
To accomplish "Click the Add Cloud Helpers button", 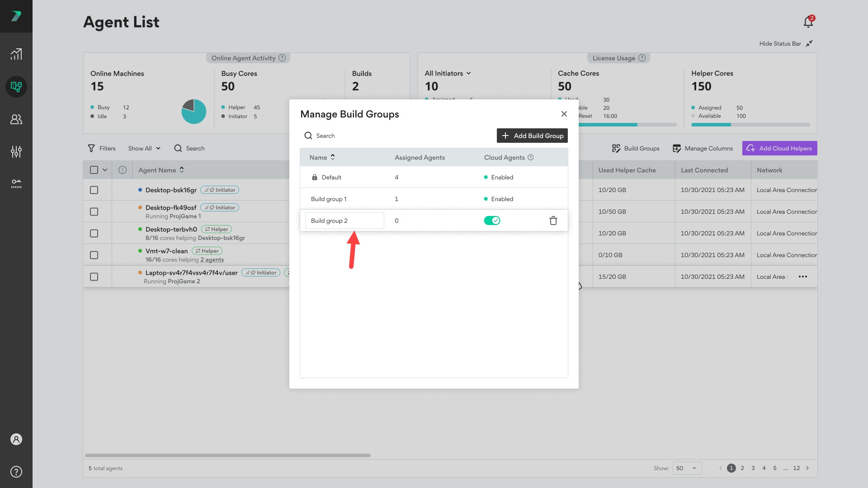I will point(779,148).
